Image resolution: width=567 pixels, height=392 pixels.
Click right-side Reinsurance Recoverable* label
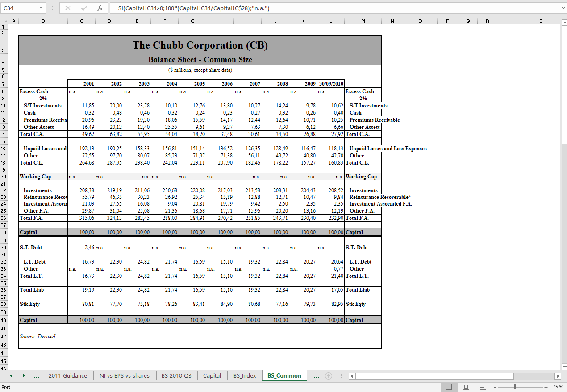pos(380,197)
